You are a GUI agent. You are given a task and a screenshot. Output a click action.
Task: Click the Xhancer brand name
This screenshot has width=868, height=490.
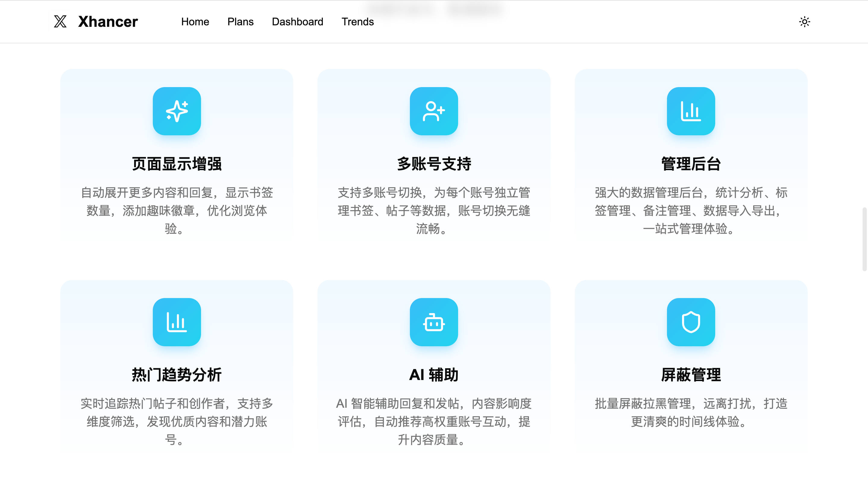pos(108,22)
